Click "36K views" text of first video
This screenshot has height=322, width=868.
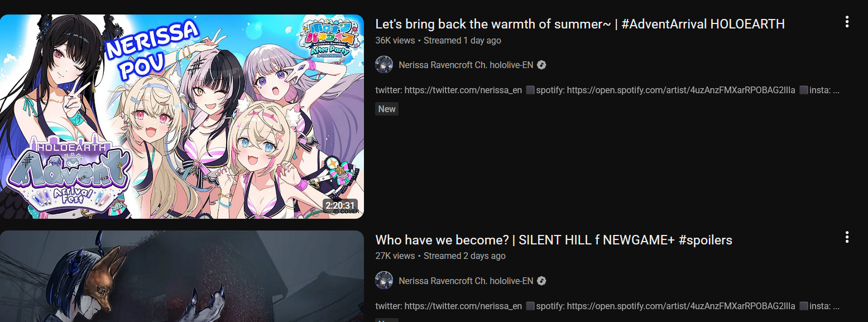pos(395,40)
